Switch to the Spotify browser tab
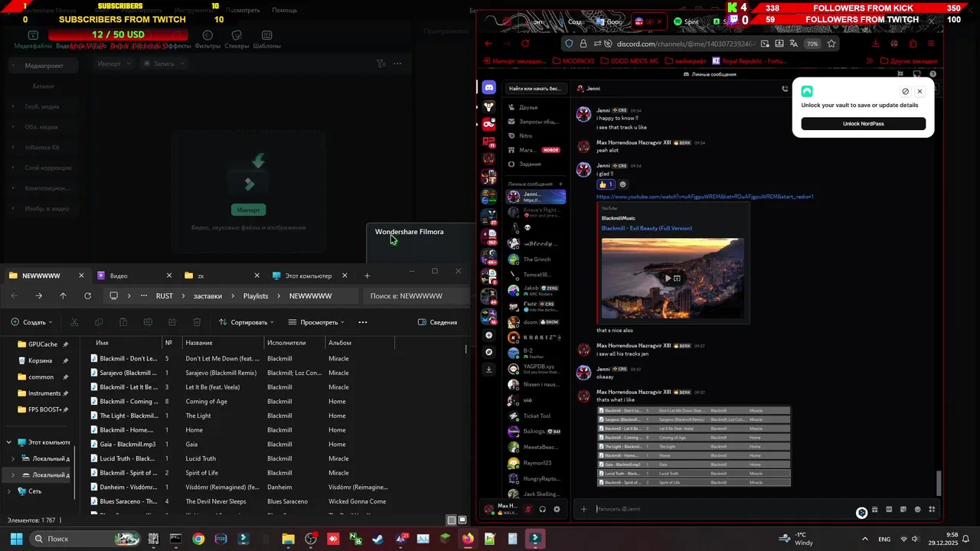 687,22
